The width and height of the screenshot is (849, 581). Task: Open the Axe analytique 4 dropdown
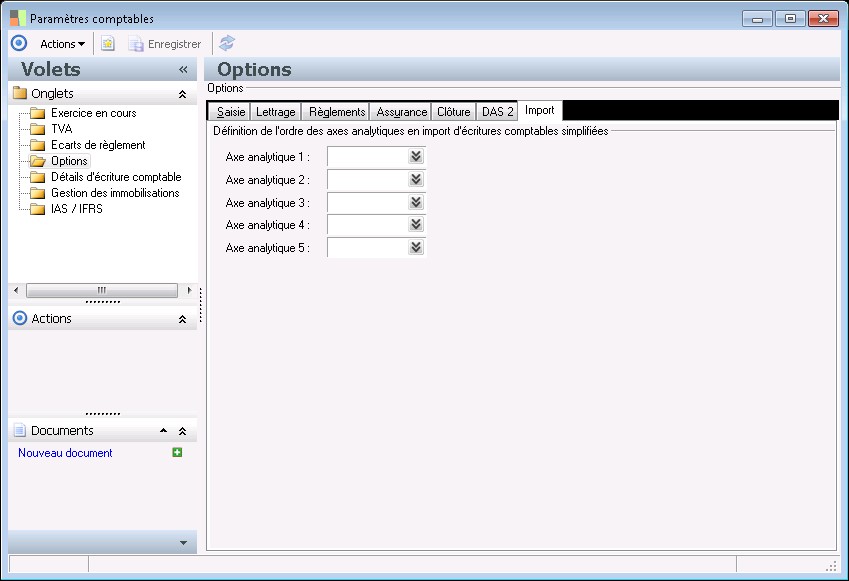point(416,224)
